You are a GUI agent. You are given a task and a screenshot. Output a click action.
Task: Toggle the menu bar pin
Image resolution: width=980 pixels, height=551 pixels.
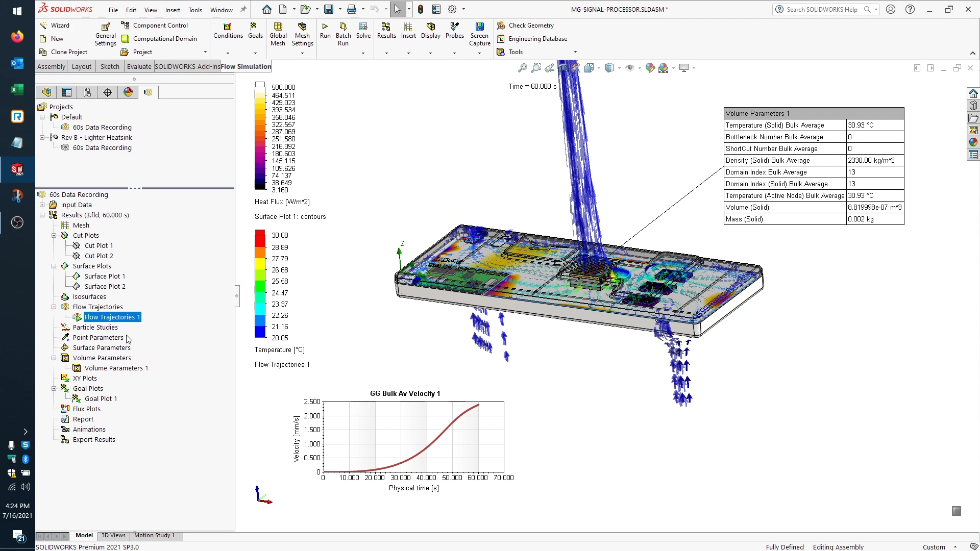coord(243,9)
